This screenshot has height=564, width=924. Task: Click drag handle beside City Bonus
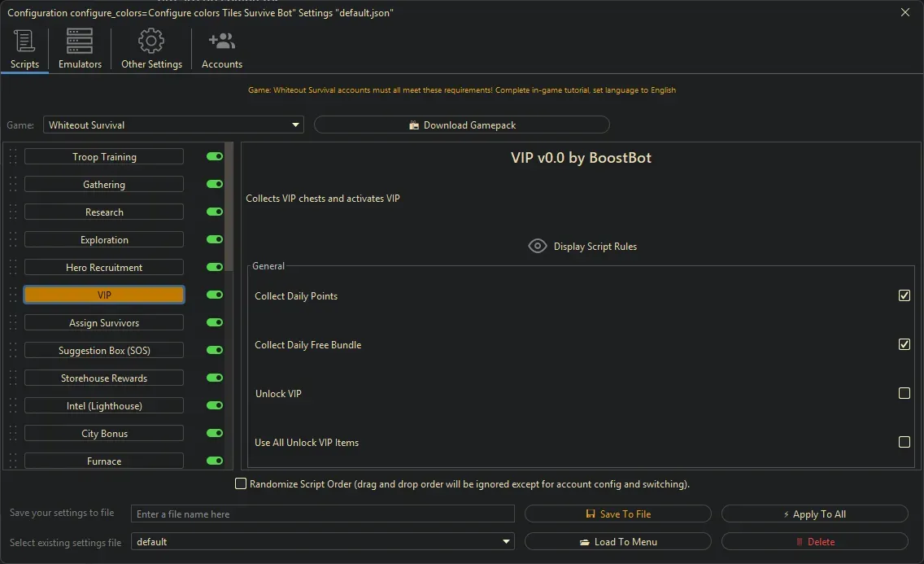[x=13, y=434]
